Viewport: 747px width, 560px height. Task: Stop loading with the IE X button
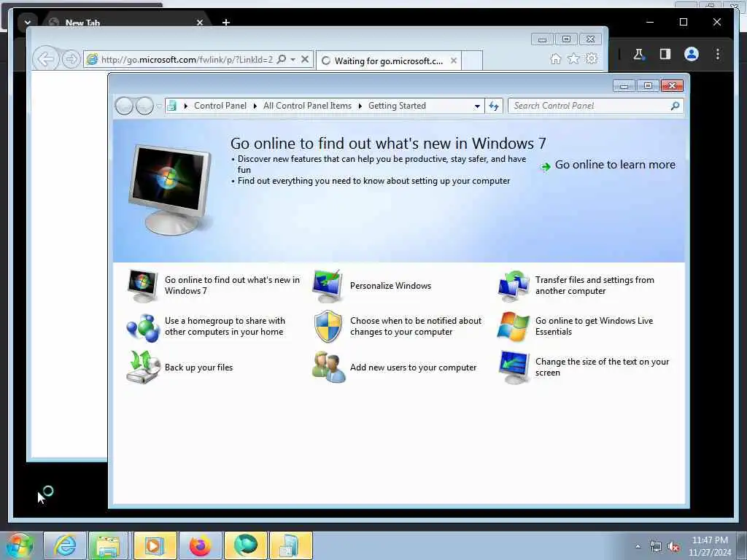pyautogui.click(x=305, y=60)
